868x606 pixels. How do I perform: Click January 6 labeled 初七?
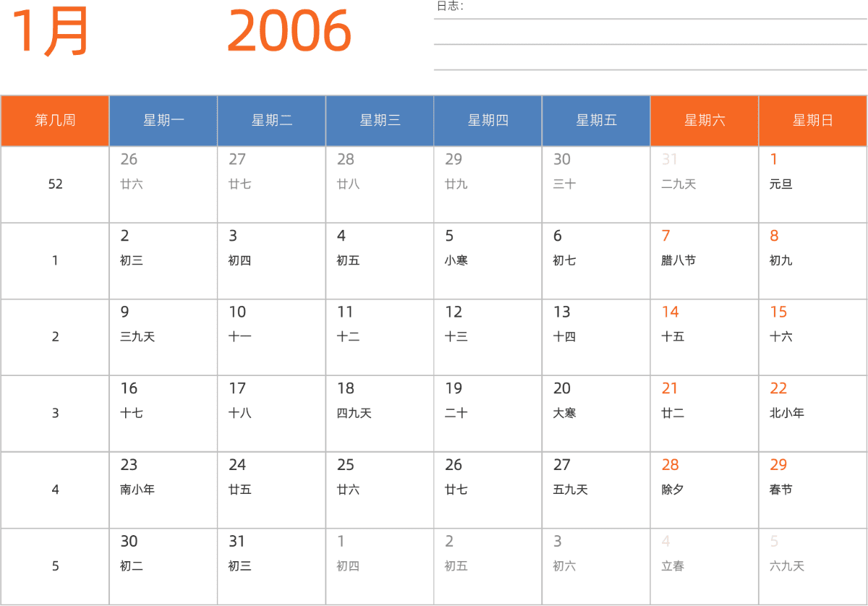(596, 261)
